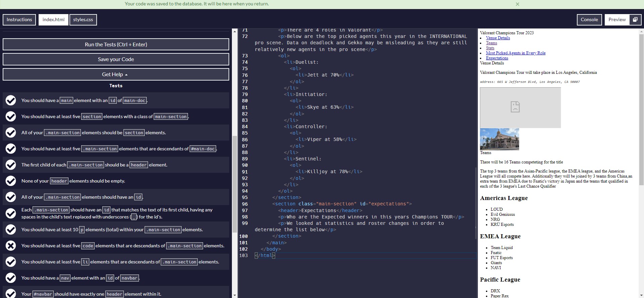This screenshot has height=298, width=644.
Task: Click the section id="expectations" code line
Action: pos(342,204)
